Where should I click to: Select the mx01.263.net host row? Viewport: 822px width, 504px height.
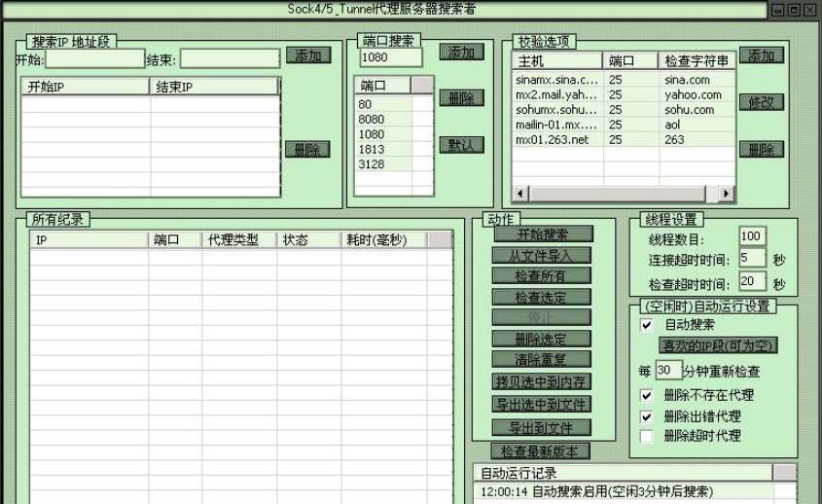624,140
